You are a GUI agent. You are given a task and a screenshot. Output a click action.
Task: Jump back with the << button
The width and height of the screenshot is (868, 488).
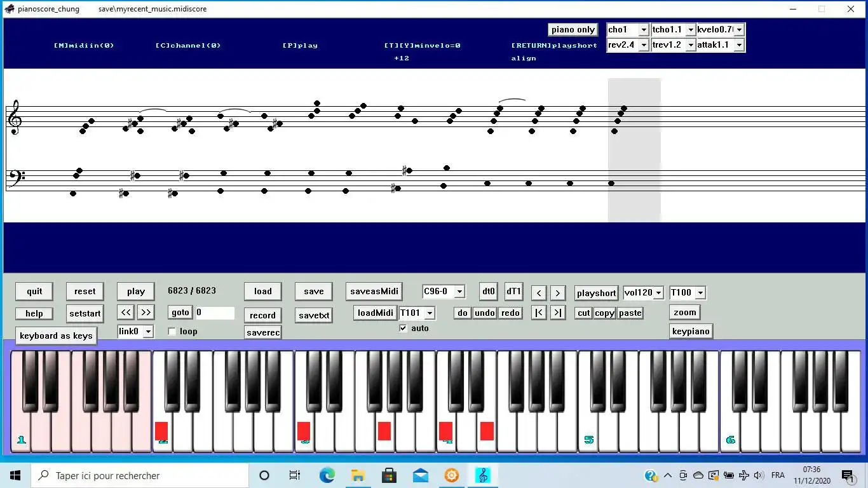click(x=126, y=312)
